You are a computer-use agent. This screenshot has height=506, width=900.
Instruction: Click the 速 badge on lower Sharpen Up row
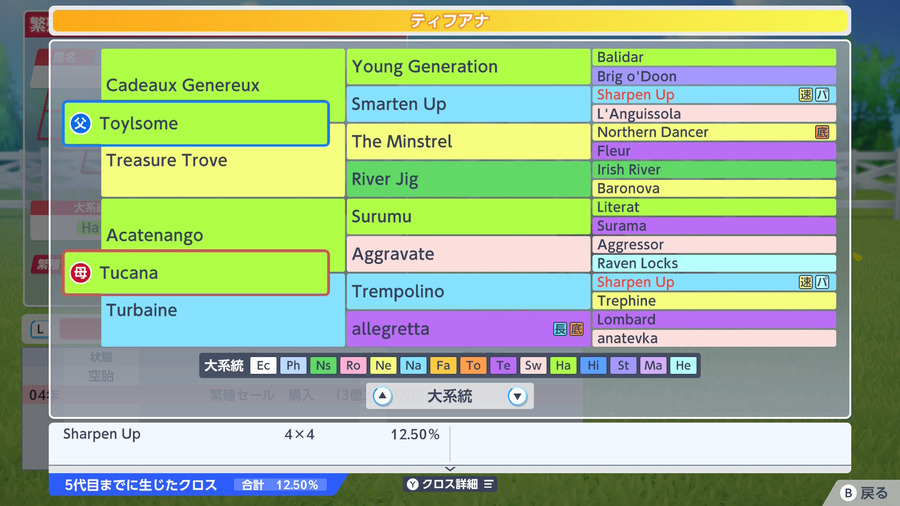pos(806,282)
